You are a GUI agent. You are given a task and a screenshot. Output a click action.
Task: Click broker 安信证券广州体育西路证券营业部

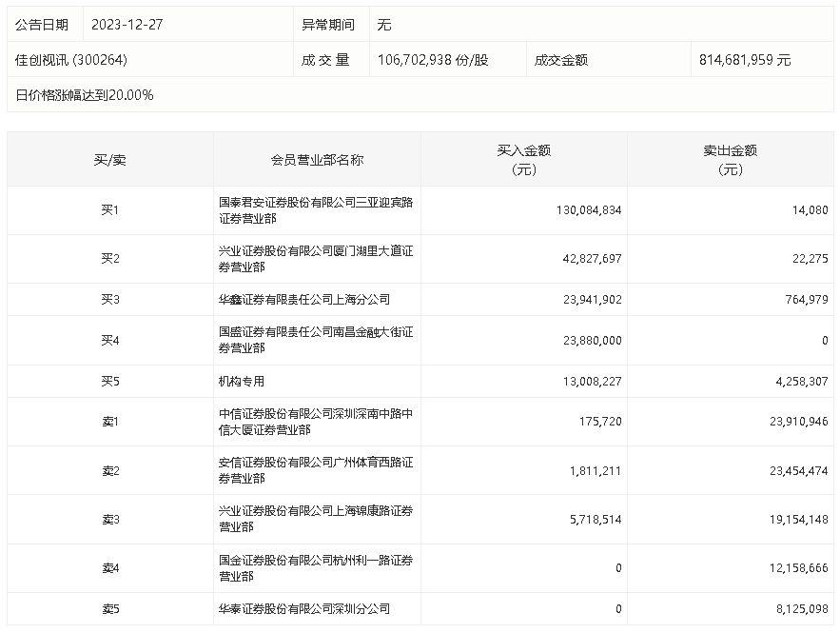(x=316, y=470)
